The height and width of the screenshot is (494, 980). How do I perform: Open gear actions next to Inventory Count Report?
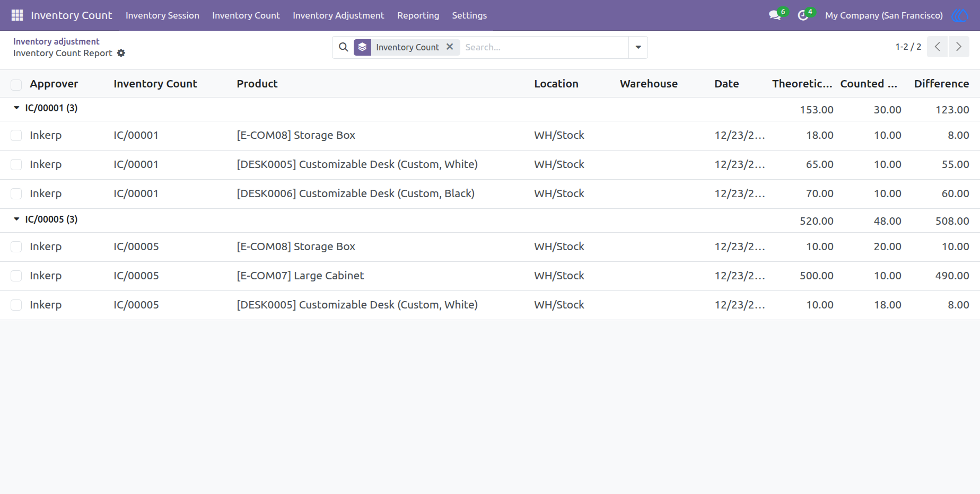point(121,53)
